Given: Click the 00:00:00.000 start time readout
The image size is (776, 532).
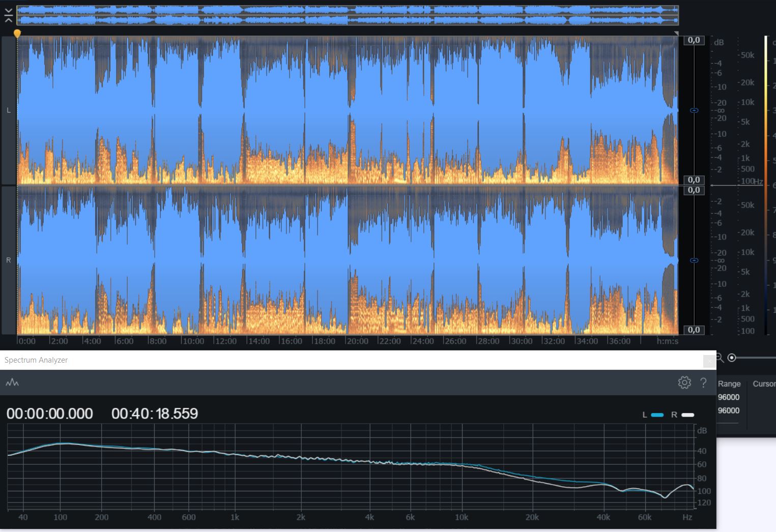Looking at the screenshot, I should coord(50,413).
